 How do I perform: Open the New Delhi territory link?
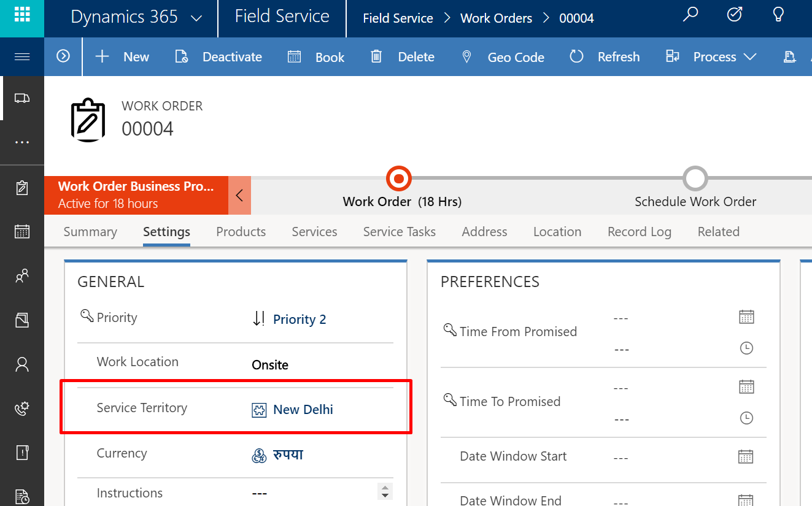pyautogui.click(x=303, y=410)
